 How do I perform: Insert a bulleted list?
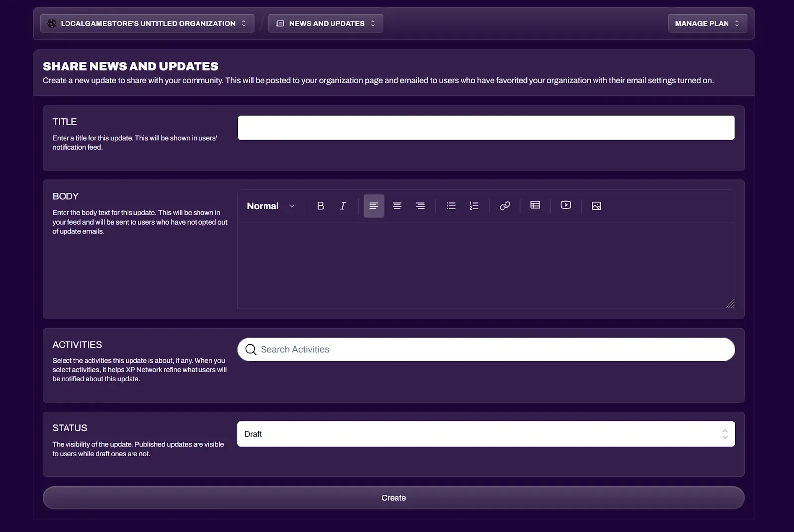tap(451, 205)
